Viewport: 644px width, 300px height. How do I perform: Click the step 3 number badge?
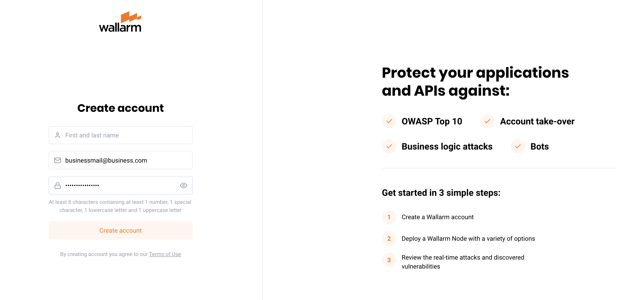click(x=389, y=260)
